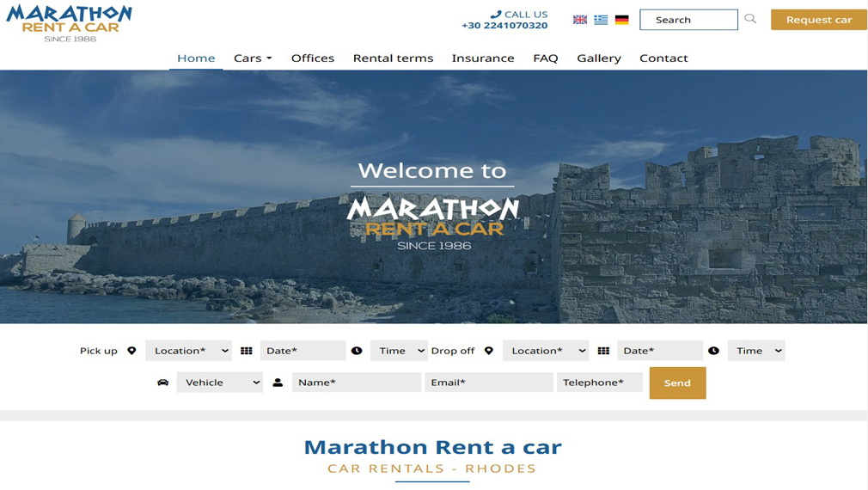Submit the form with the Send button
This screenshot has width=868, height=490.
pos(677,383)
